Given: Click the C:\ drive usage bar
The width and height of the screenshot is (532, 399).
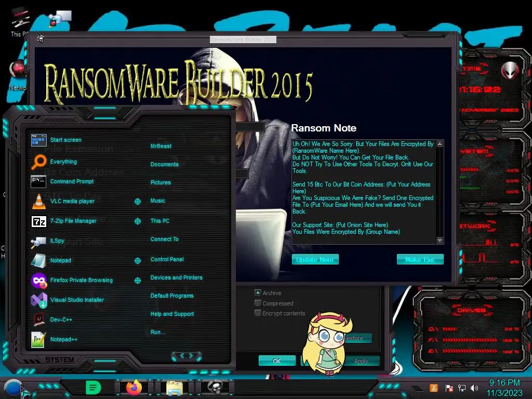Looking at the screenshot, I should (449, 329).
